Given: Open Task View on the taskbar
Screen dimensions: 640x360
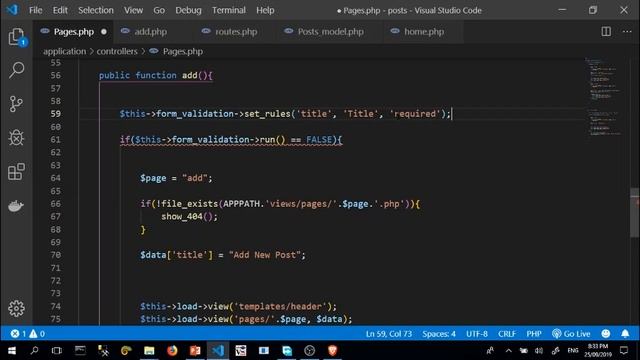Looking at the screenshot, I should [x=57, y=351].
